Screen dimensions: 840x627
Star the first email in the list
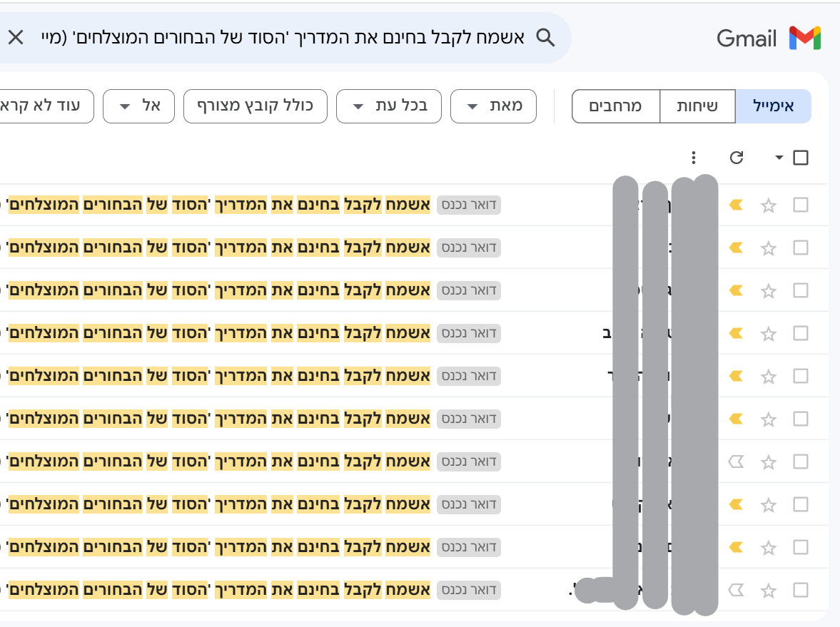tap(769, 205)
